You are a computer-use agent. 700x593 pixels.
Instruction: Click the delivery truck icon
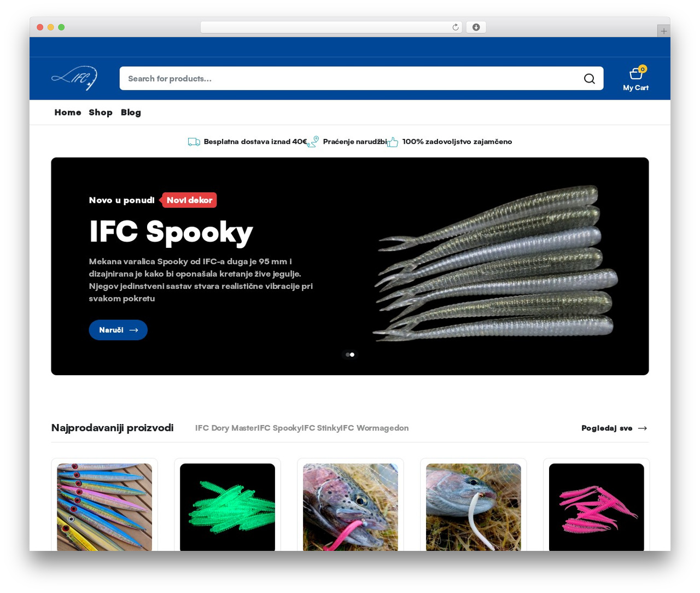point(194,142)
